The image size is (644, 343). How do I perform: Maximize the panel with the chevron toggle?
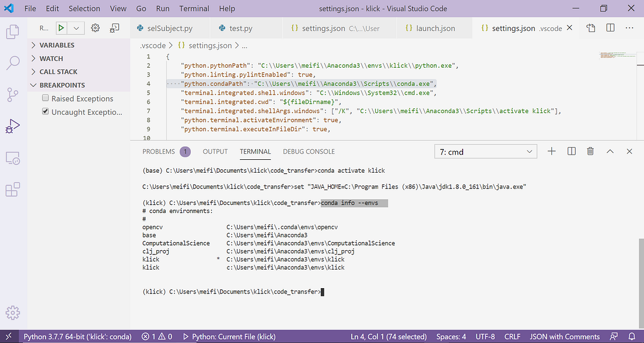[x=610, y=151]
